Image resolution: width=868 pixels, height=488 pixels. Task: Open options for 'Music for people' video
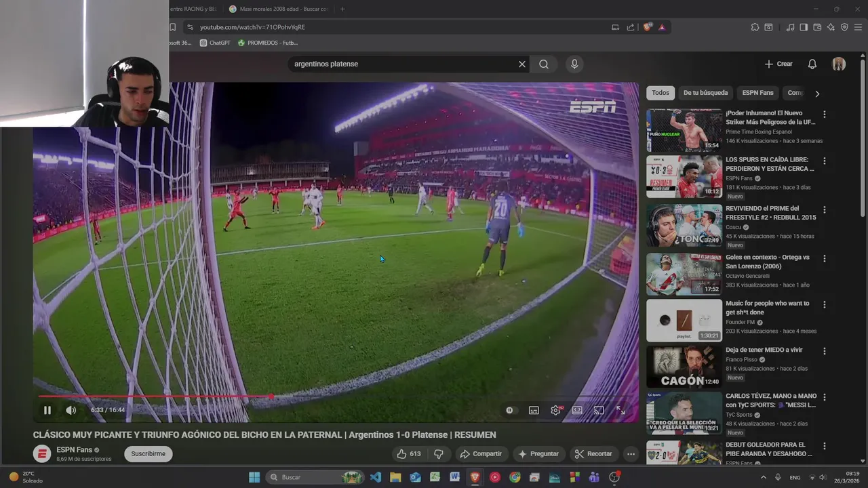pyautogui.click(x=825, y=305)
